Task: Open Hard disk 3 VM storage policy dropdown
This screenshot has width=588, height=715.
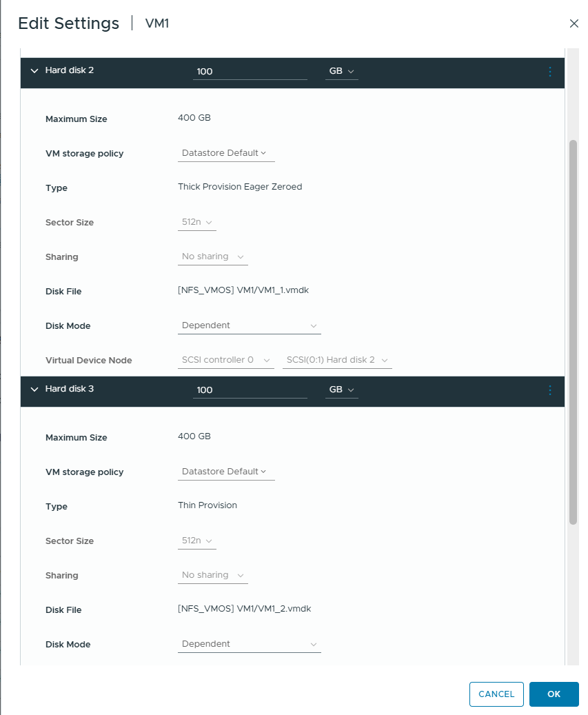Action: coord(226,472)
